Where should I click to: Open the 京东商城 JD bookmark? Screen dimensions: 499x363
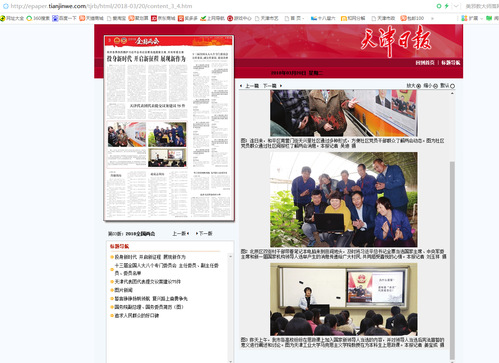click(154, 18)
